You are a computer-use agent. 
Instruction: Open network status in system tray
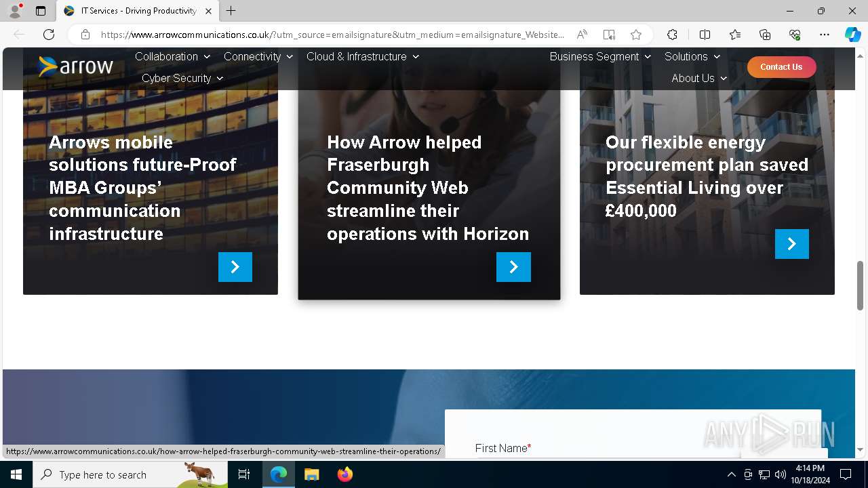(x=764, y=474)
